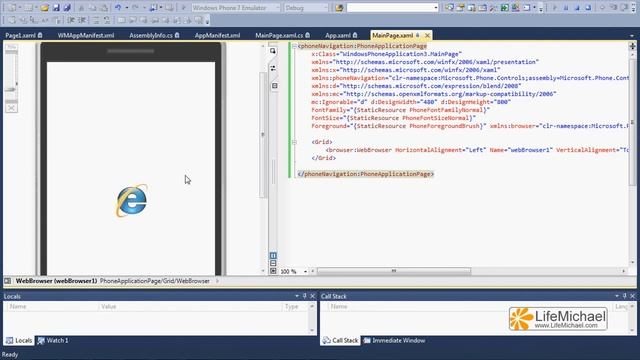Open the empty find combo box dropdown
The image size is (640, 360).
click(x=436, y=7)
